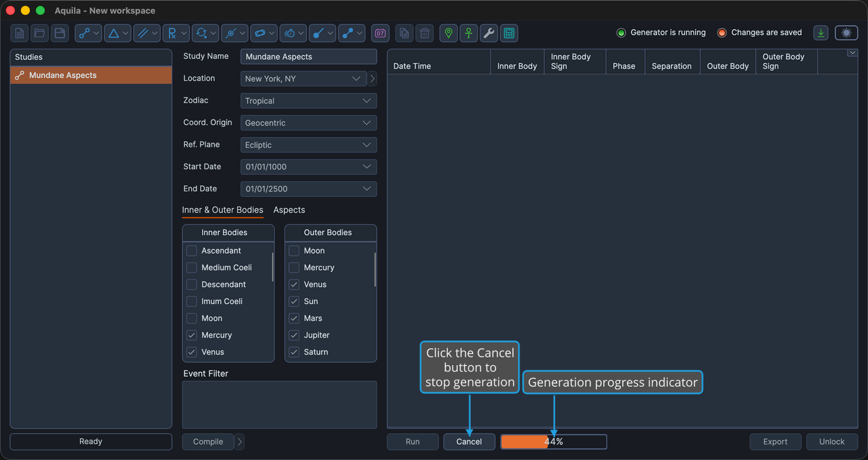The height and width of the screenshot is (460, 868).
Task: Switch to the Aspects tab
Action: (x=289, y=210)
